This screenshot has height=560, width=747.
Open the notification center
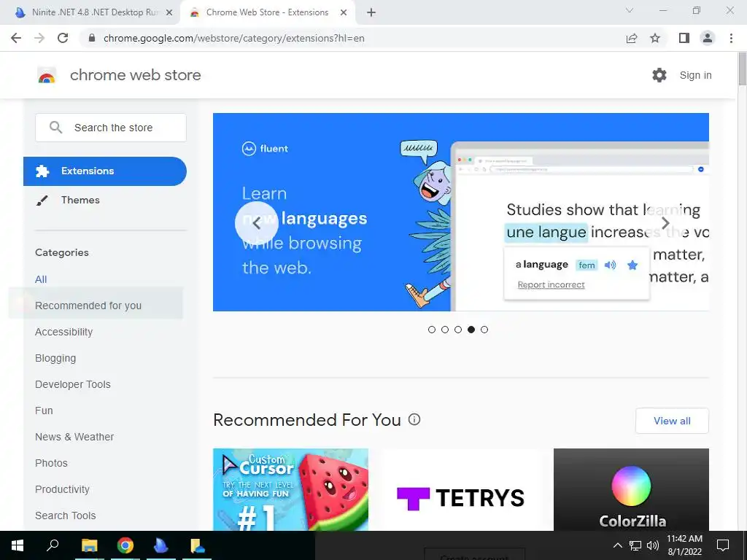pos(723,545)
